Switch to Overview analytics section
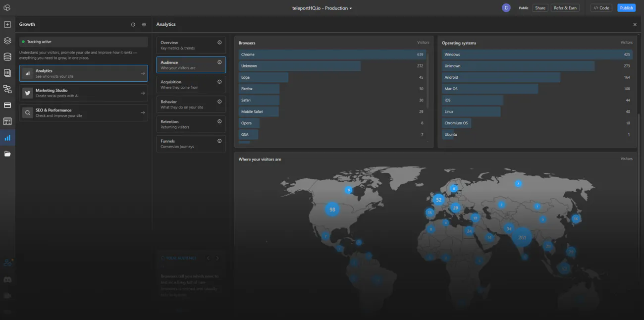 point(191,45)
